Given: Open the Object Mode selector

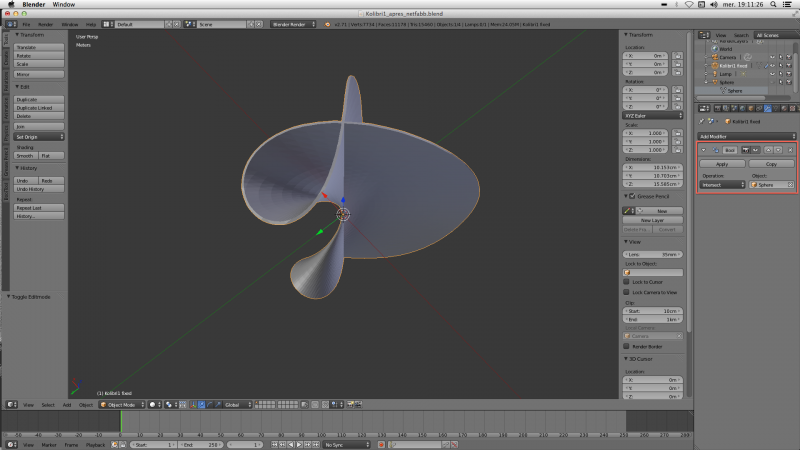Looking at the screenshot, I should click(x=122, y=405).
